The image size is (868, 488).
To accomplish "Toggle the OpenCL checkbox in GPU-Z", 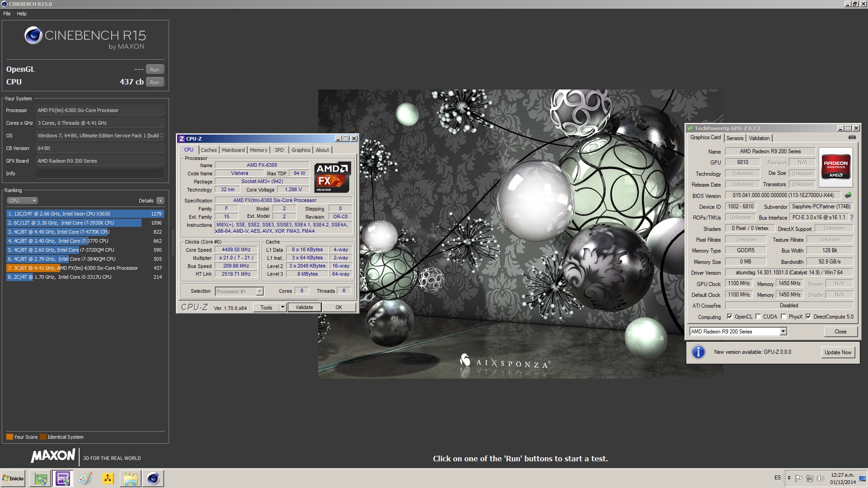I will pos(729,317).
